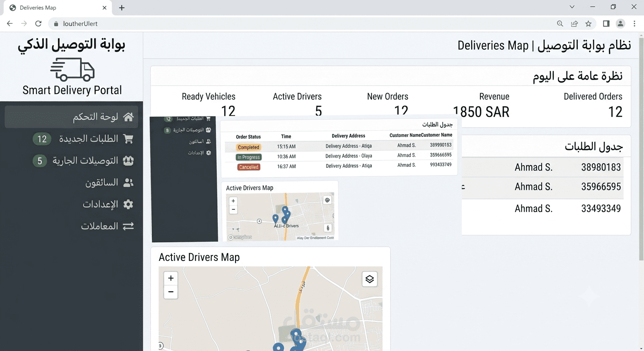Click the 12 badge beside الطلبات الجديدة
This screenshot has width=644, height=351.
point(42,139)
